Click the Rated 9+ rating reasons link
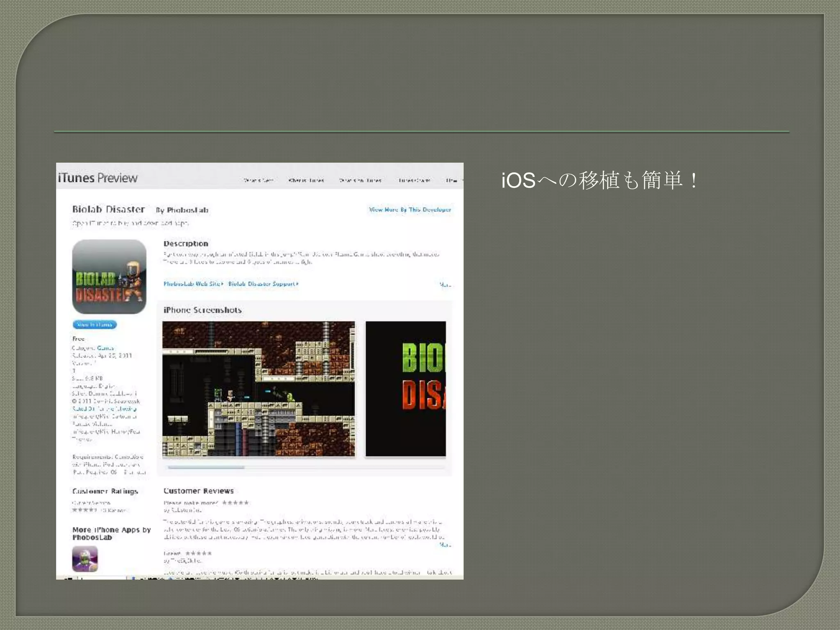 coord(104,409)
